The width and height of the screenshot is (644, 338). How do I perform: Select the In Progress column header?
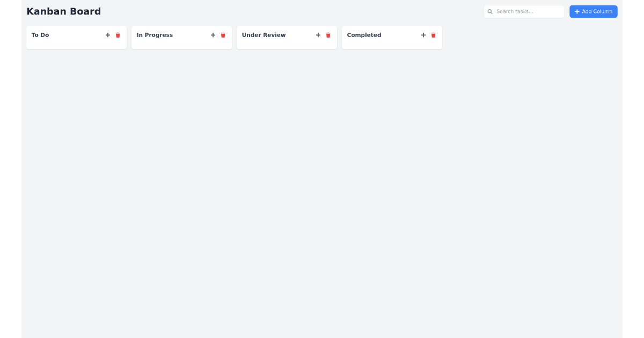click(155, 35)
